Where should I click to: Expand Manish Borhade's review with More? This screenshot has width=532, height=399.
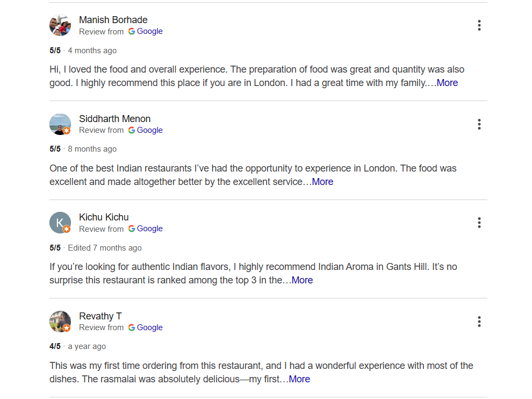447,82
